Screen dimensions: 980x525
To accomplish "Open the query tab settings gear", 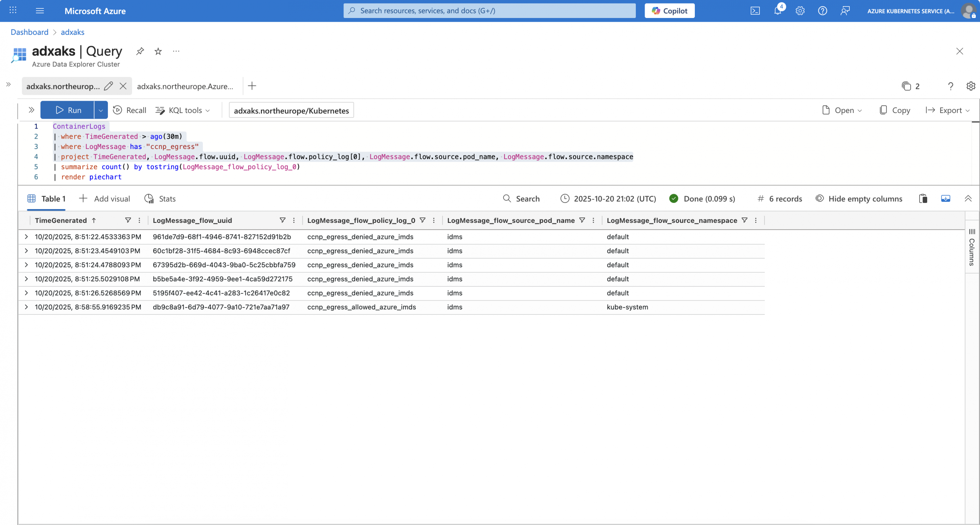I will coord(970,86).
